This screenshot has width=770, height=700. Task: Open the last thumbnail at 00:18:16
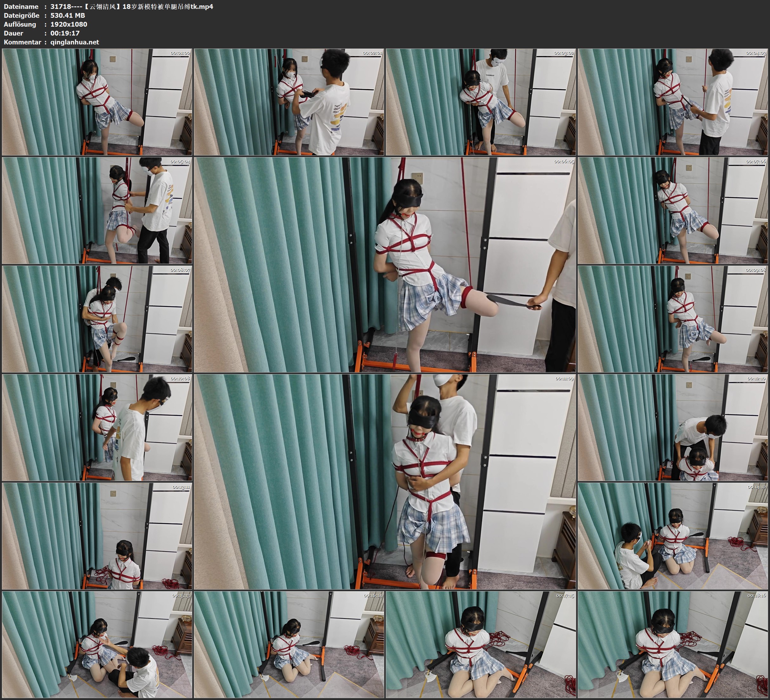pyautogui.click(x=673, y=644)
